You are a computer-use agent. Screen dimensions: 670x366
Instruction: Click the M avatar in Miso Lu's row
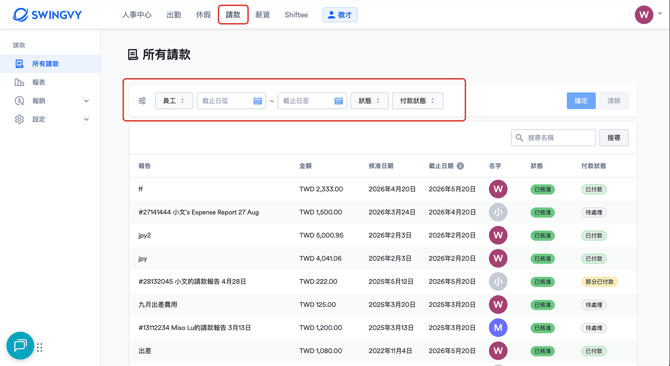(498, 327)
